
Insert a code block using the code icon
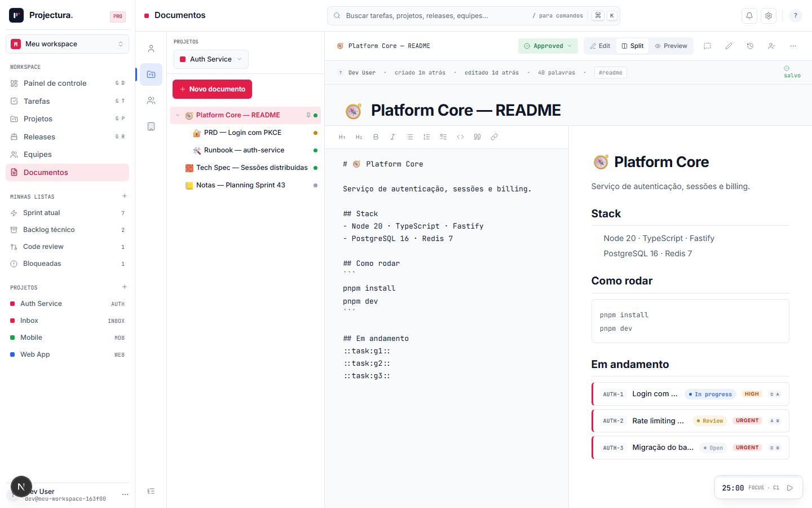(460, 137)
